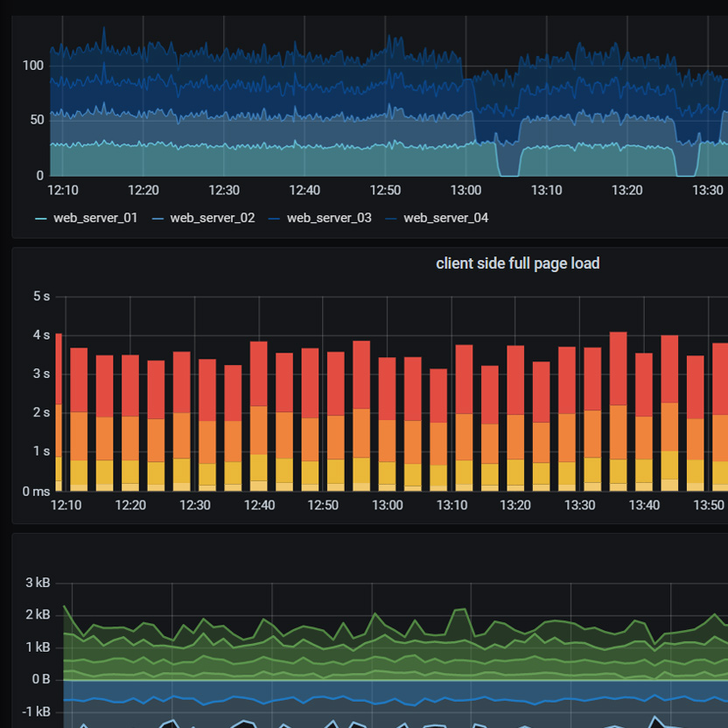Click the web_server_02 legend color line
This screenshot has width=728, height=728.
(157, 218)
